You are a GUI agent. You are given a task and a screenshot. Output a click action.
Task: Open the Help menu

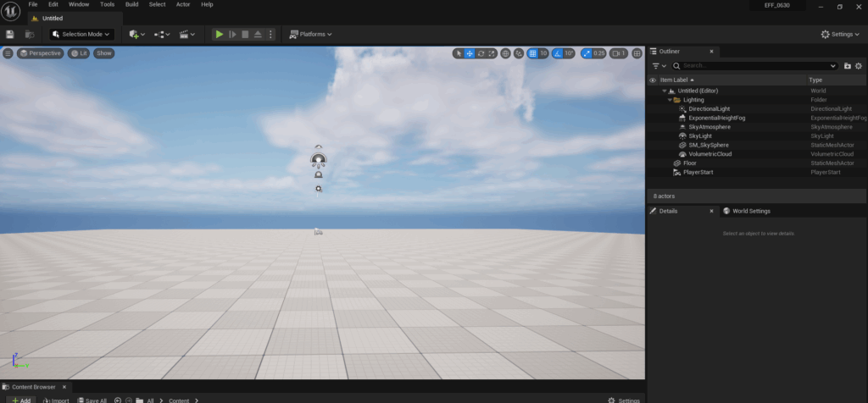(207, 4)
